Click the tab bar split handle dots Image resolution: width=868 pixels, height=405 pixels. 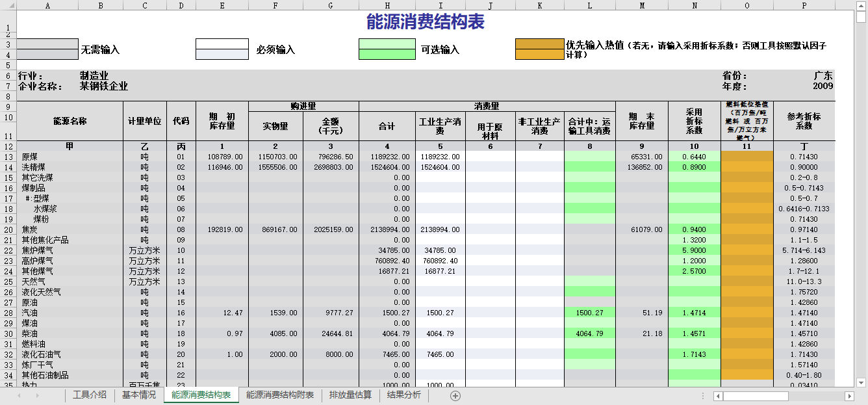[703, 396]
